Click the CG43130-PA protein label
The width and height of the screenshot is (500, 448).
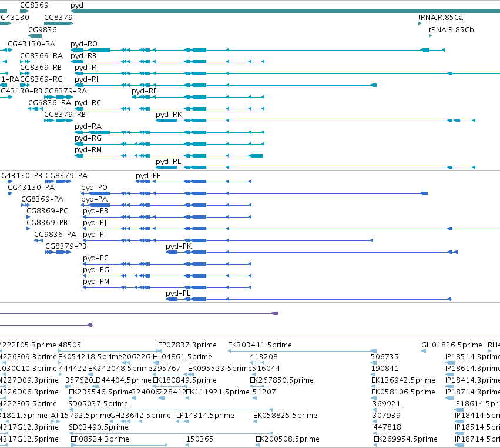31,188
